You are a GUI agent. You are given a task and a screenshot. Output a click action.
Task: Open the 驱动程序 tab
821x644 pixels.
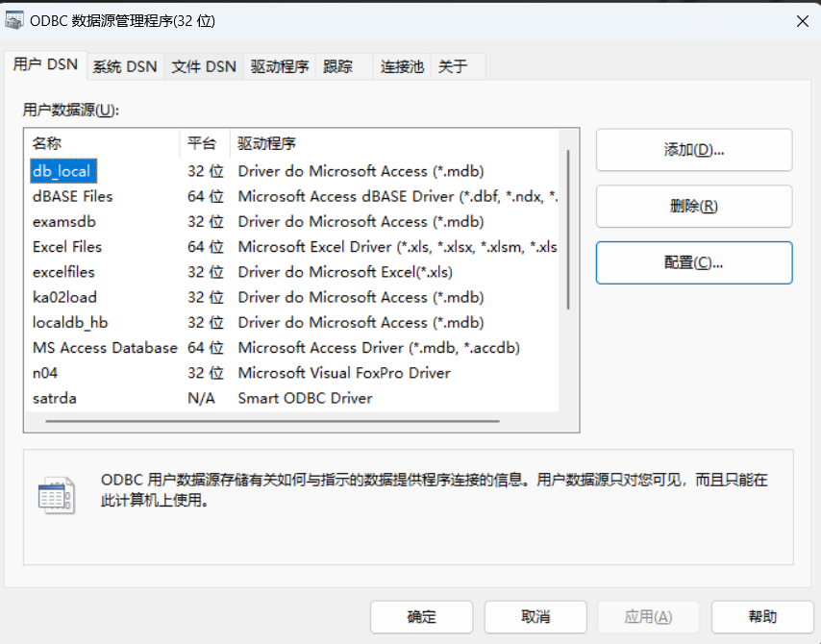[280, 66]
